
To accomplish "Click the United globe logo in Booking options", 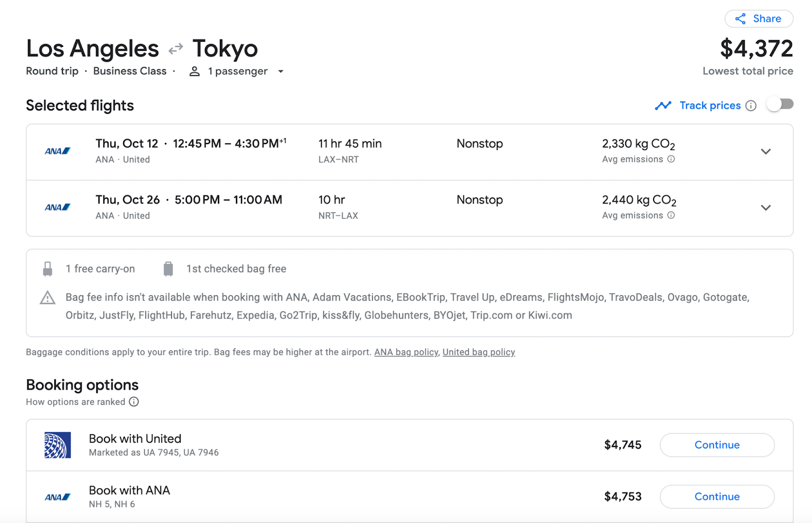I will 57,445.
